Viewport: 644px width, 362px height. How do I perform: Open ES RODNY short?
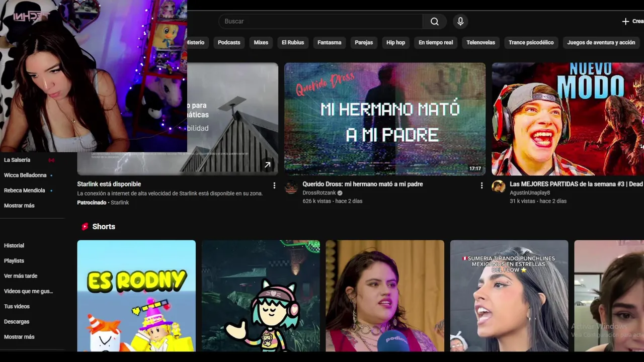click(136, 296)
